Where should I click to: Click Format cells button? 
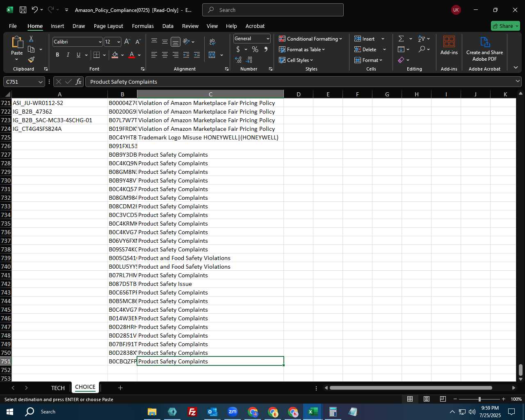pos(368,60)
